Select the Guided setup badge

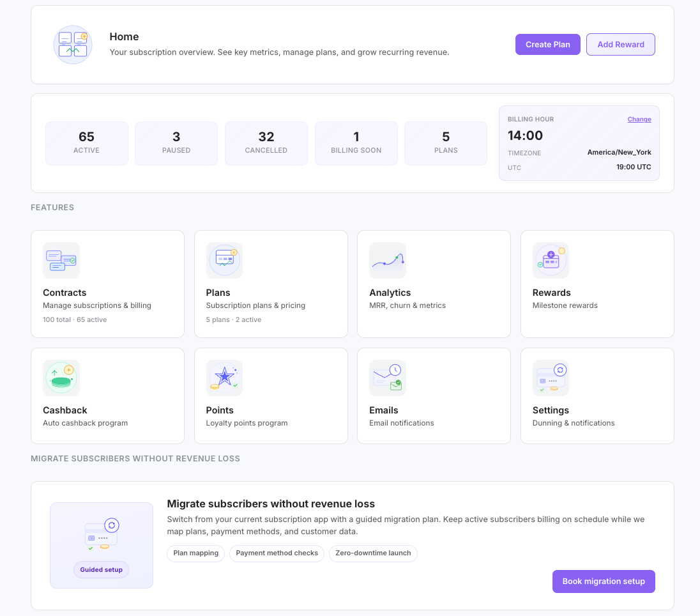pos(102,569)
